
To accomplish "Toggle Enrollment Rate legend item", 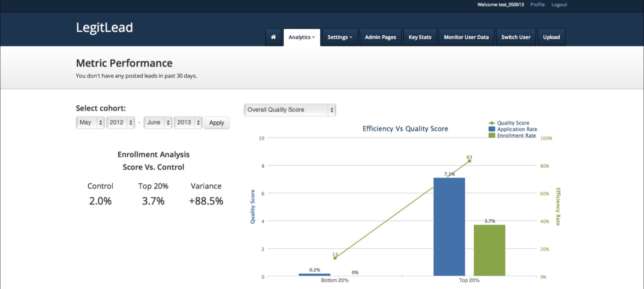I will tap(512, 135).
